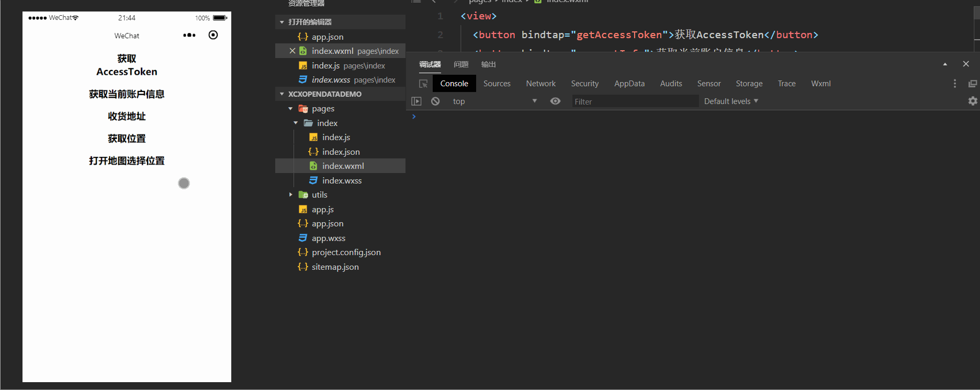Switch to the Console tab

click(454, 84)
